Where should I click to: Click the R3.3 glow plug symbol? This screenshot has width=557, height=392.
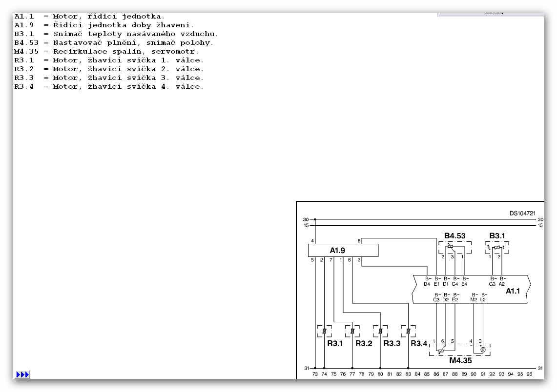380,331
